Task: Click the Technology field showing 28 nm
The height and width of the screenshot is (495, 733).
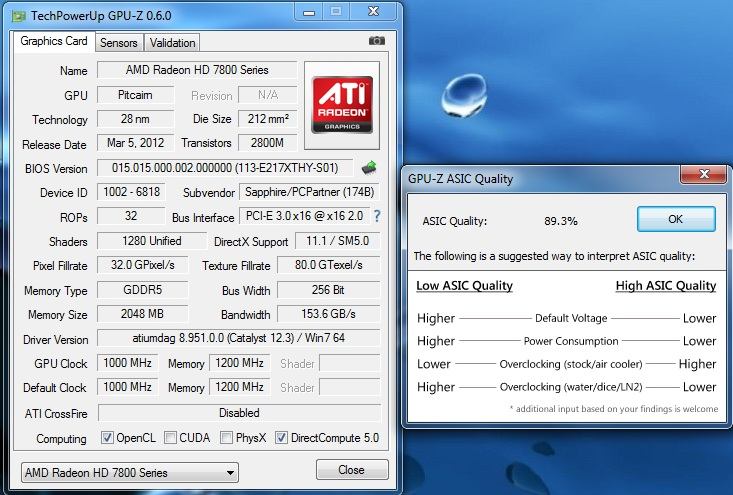Action: 135,119
